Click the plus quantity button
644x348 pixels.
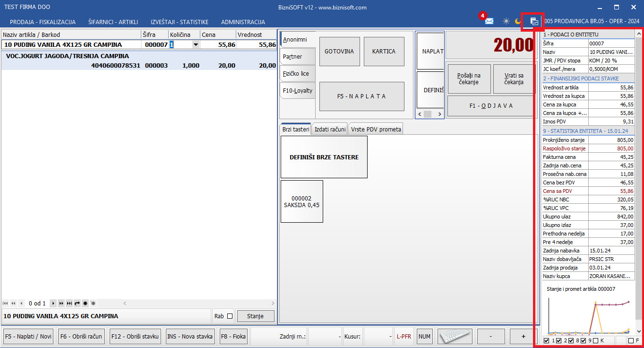(x=523, y=337)
